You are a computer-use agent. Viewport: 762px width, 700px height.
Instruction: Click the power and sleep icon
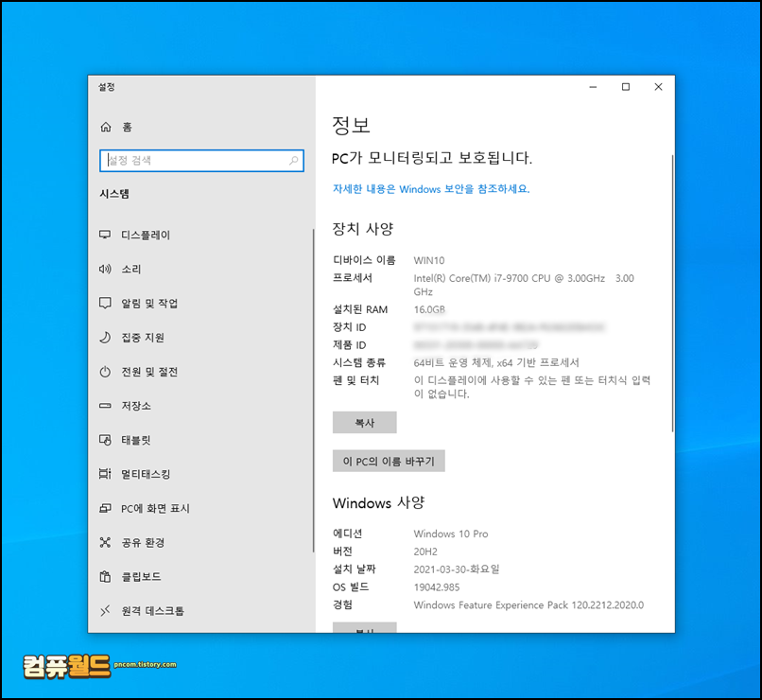[105, 372]
